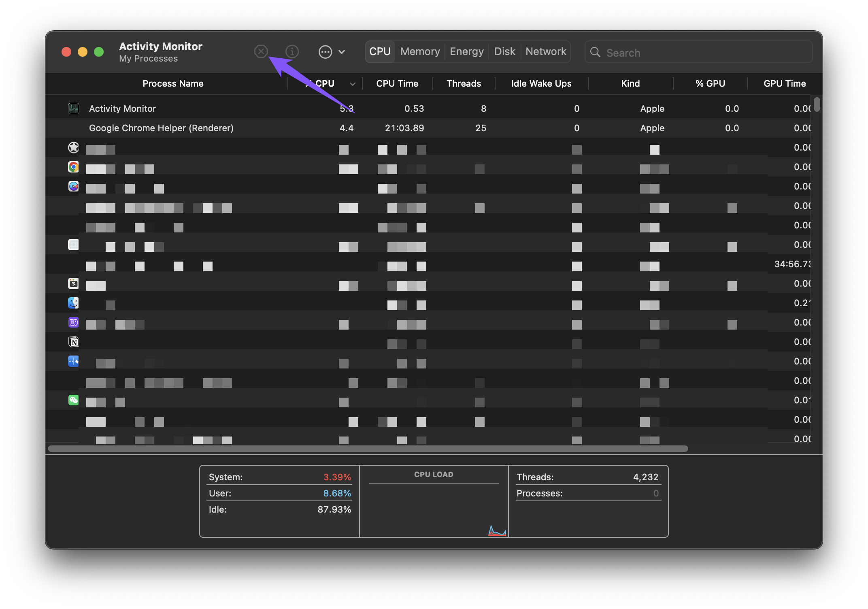
Task: Click the ellipsis more-actions toolbar icon
Action: [325, 52]
